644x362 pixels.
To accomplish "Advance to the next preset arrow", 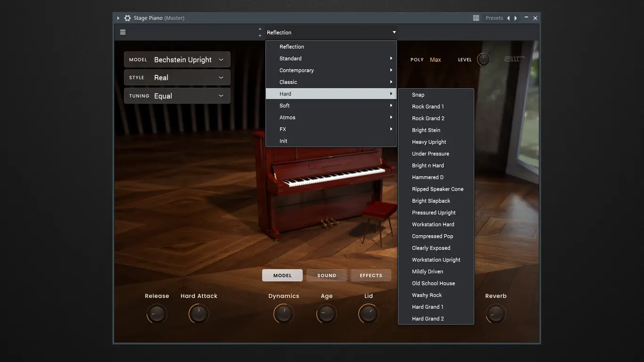I will 516,18.
